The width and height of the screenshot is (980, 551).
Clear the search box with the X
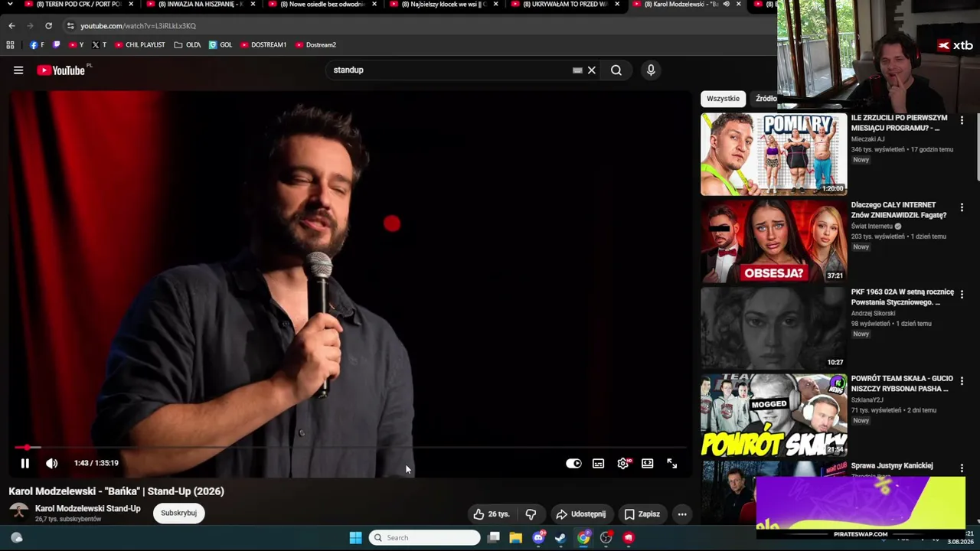[591, 70]
